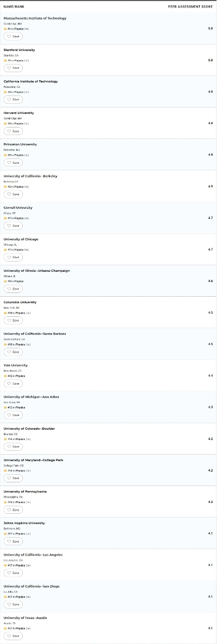This screenshot has width=217, height=644.
Task: Click #13 in Physics under Michigan--Ann Arbor
Action: (x=16, y=407)
